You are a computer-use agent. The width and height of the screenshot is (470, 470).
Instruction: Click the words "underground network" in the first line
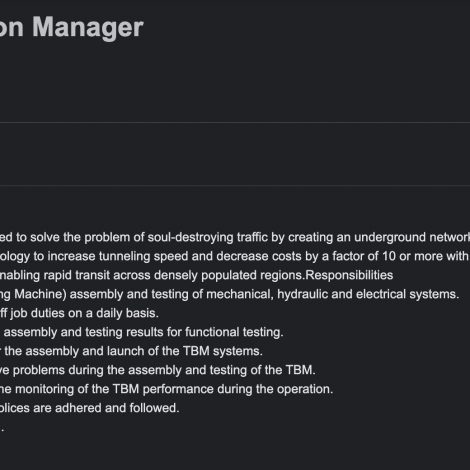(412, 237)
